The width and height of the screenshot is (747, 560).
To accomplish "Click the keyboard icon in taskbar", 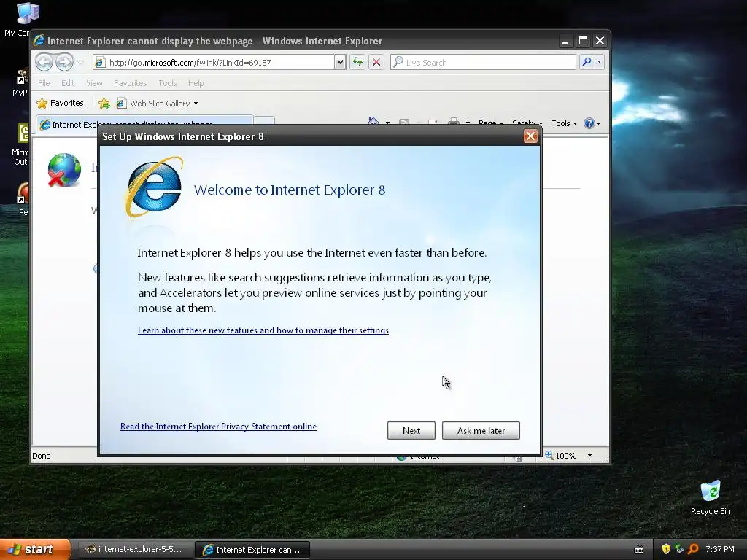I will [x=639, y=550].
